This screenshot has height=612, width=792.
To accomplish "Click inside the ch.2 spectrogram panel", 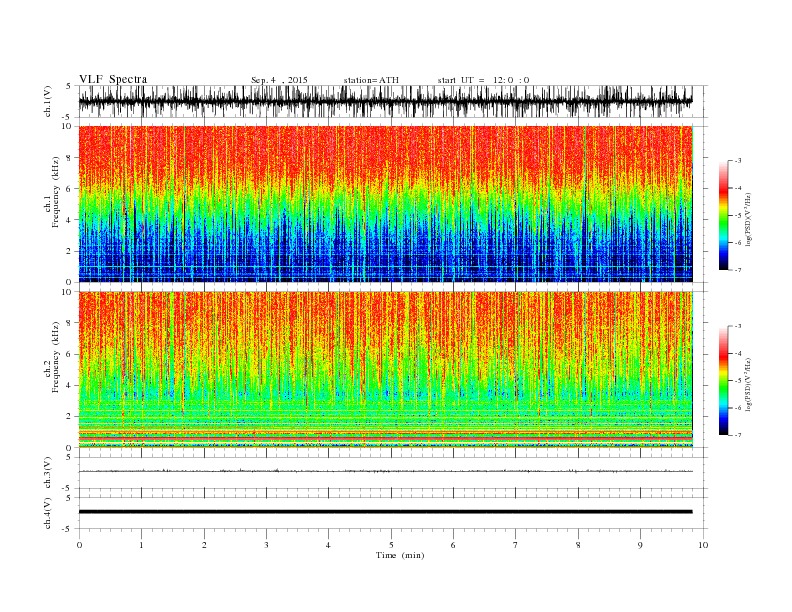I will [385, 369].
